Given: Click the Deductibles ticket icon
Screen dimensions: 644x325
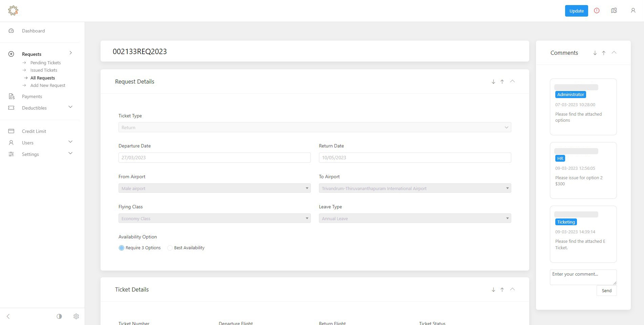Looking at the screenshot, I should 11,108.
